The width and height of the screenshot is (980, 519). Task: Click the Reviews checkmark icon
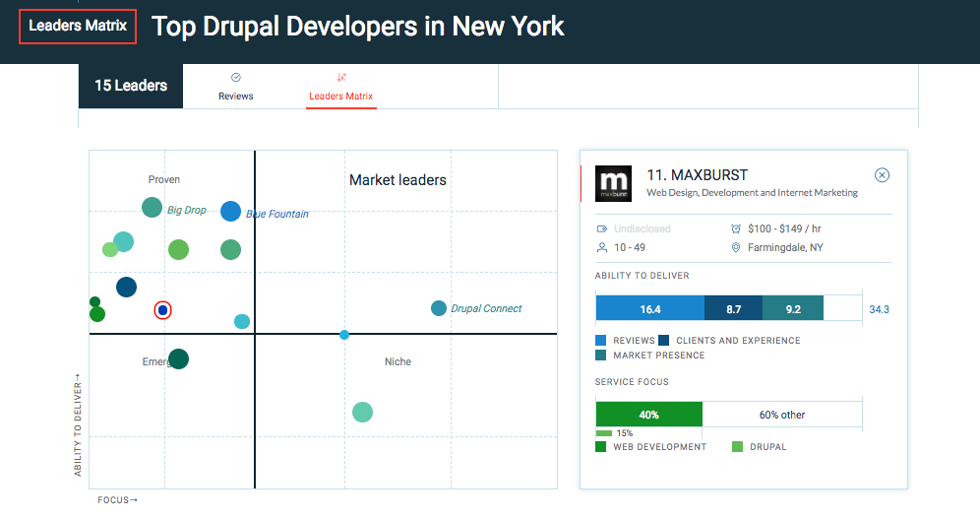(235, 78)
